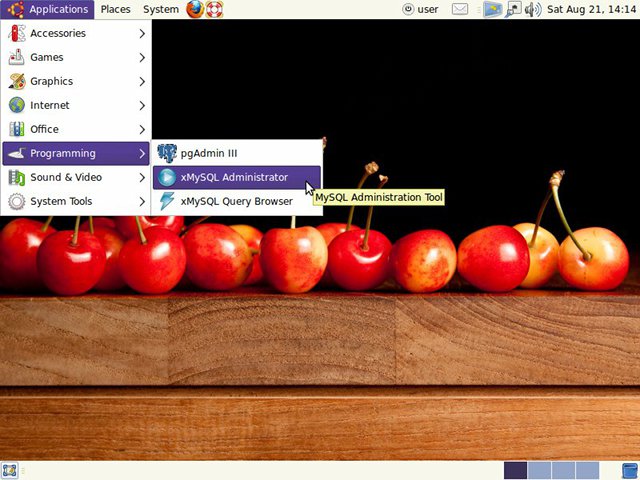Open the help lifesaver icon in panel
This screenshot has width=640, height=480.
pos(214,9)
